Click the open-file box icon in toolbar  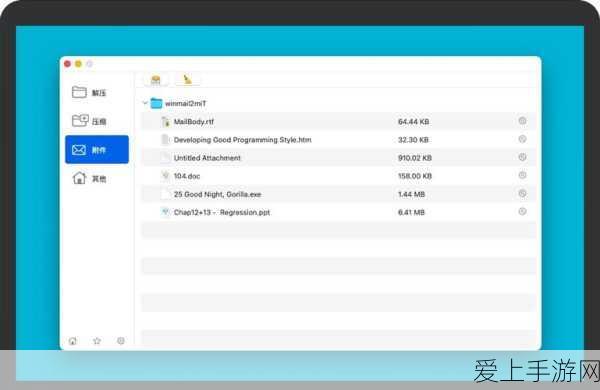click(x=156, y=80)
